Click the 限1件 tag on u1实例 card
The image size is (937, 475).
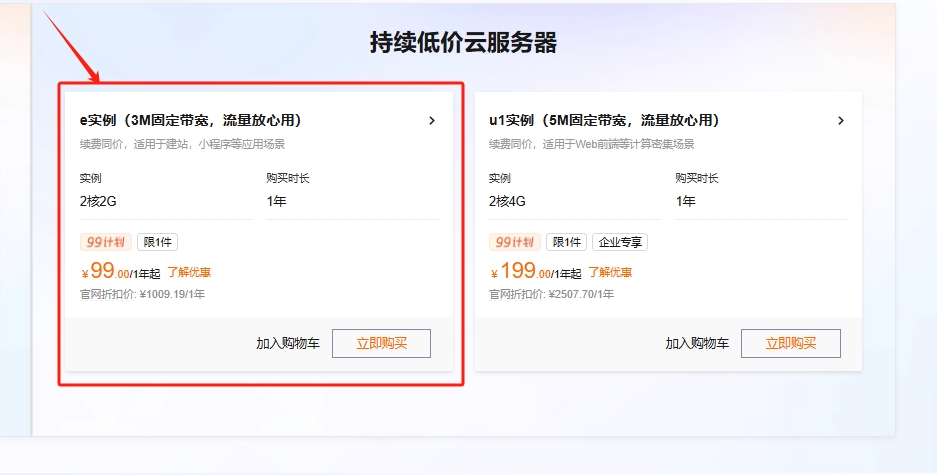pos(567,242)
